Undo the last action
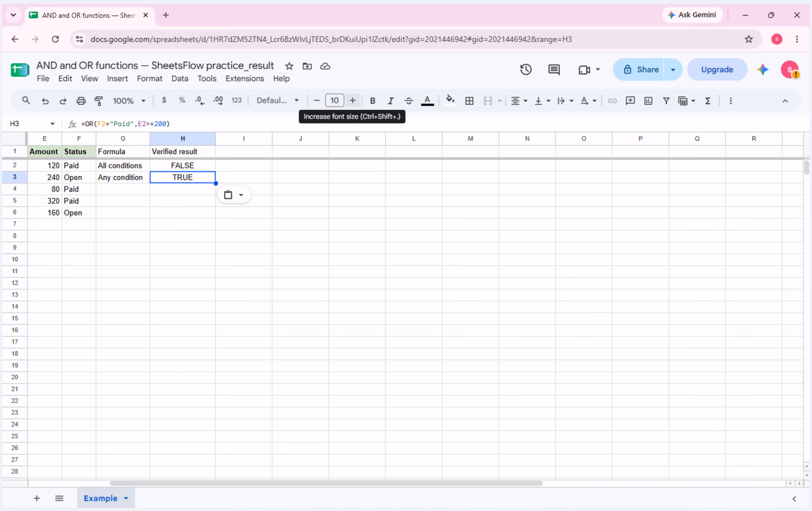Image resolution: width=812 pixels, height=511 pixels. [45, 101]
